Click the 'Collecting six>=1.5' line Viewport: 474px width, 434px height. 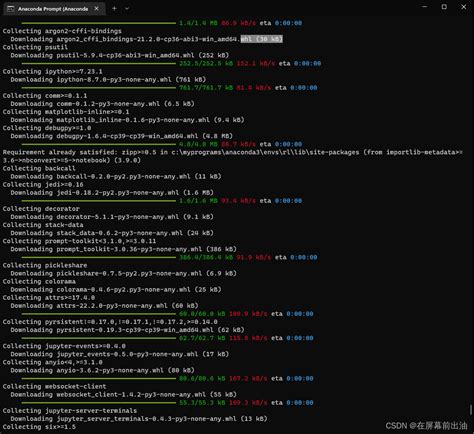click(x=39, y=427)
